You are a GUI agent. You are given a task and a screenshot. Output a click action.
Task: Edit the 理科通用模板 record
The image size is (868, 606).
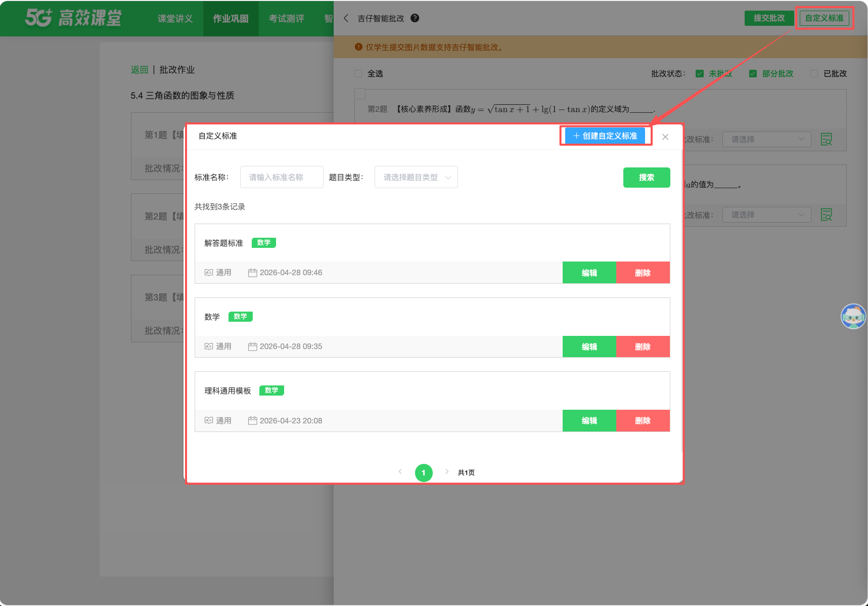(x=589, y=420)
